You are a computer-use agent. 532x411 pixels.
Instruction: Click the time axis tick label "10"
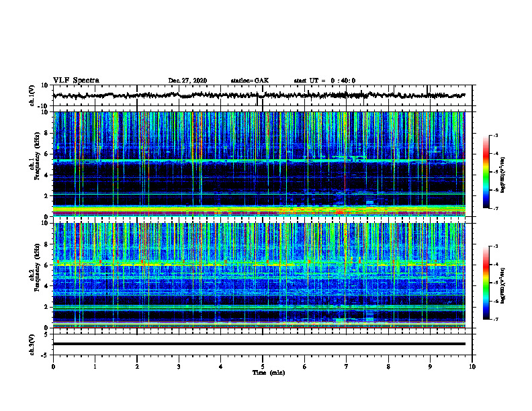[x=472, y=367]
